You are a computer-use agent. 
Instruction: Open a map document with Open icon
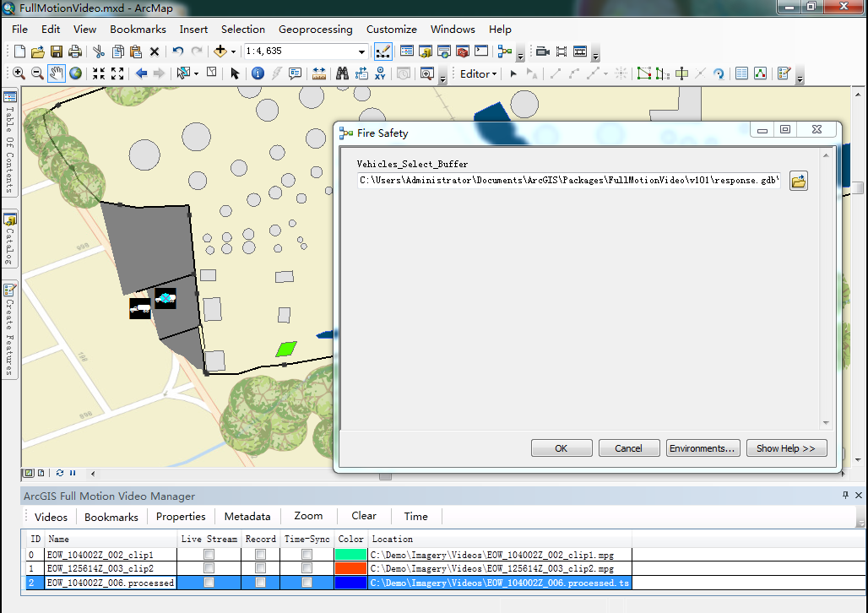38,52
